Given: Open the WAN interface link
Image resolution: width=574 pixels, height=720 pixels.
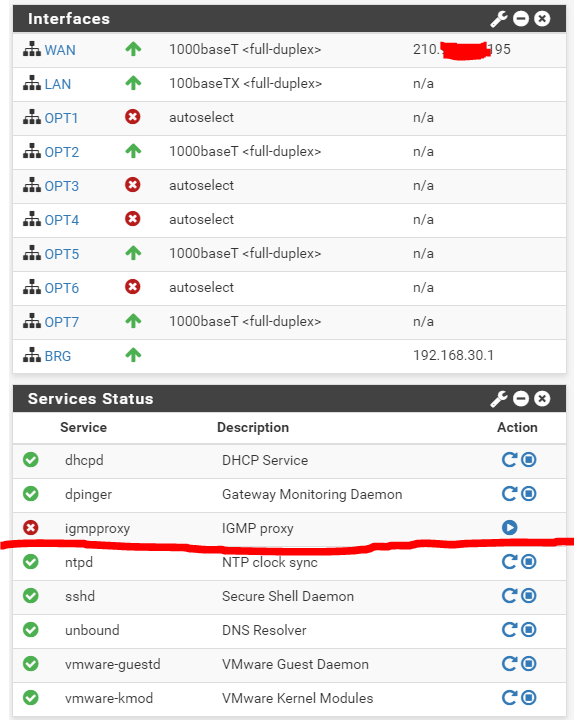Looking at the screenshot, I should (60, 50).
